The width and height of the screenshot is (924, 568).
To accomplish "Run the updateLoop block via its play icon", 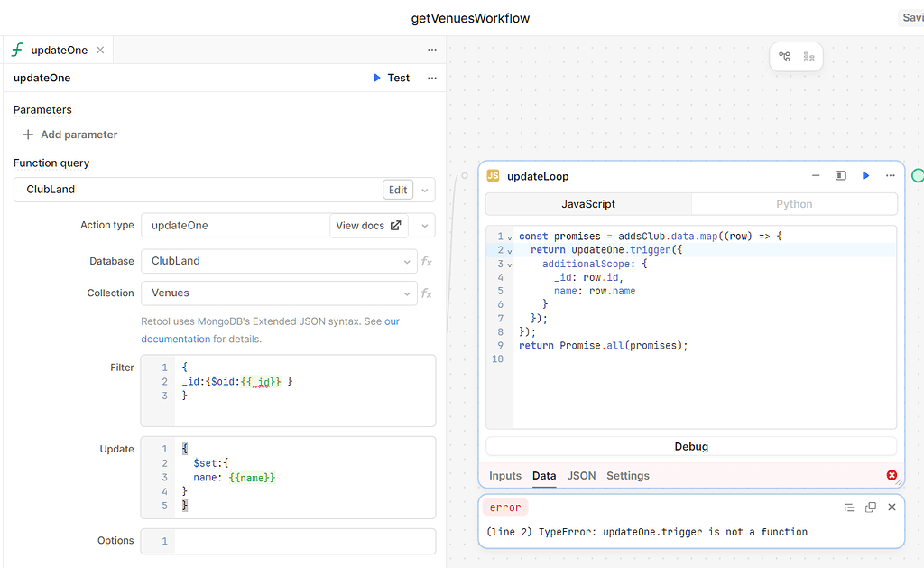I will pyautogui.click(x=865, y=175).
